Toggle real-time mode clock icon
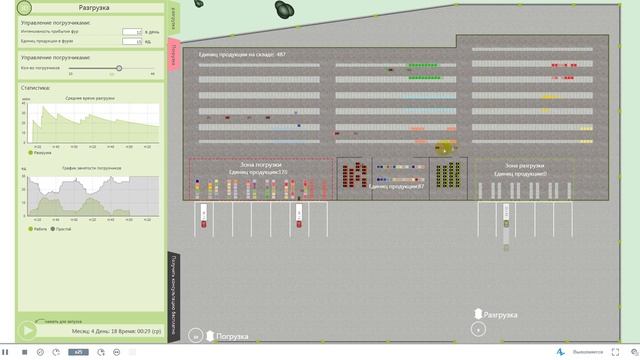 (x=40, y=352)
